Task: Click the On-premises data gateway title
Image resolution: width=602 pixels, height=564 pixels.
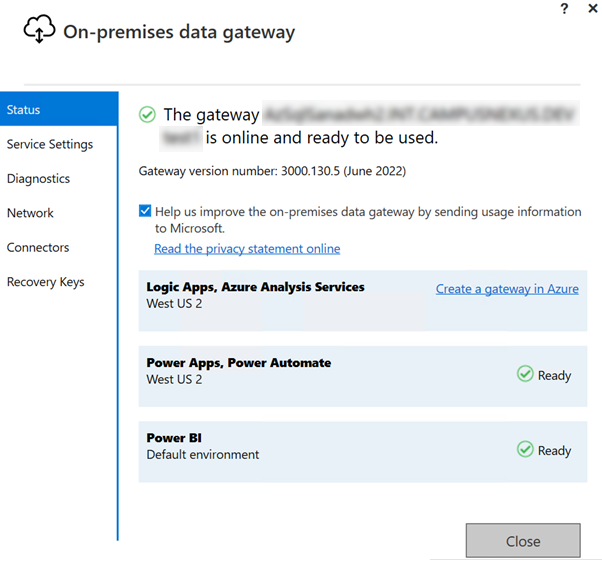Action: (179, 32)
